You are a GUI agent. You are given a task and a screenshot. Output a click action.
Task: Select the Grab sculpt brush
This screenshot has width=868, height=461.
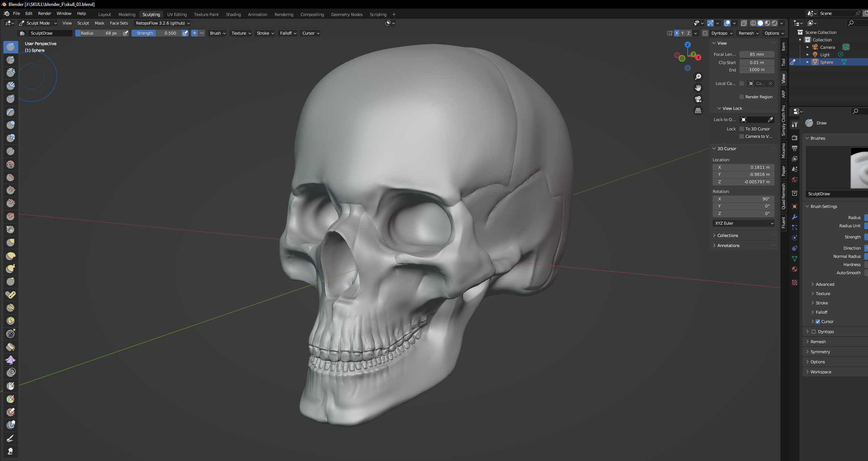coord(10,243)
